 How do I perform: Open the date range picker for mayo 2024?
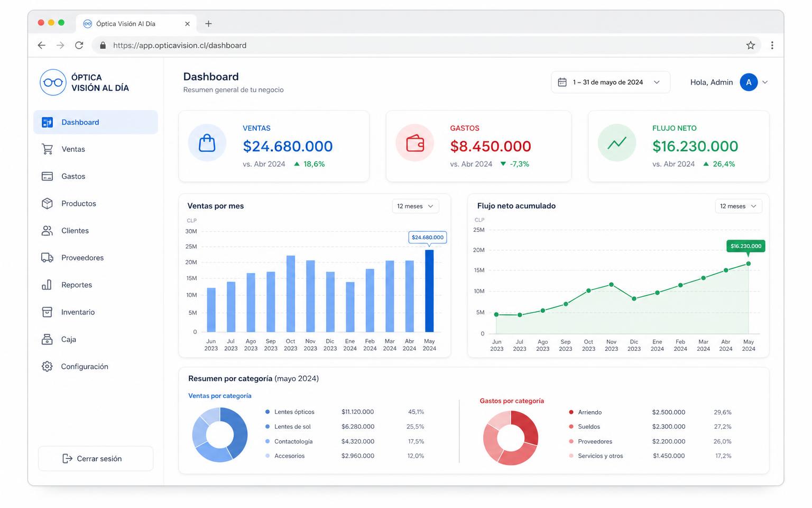[611, 82]
